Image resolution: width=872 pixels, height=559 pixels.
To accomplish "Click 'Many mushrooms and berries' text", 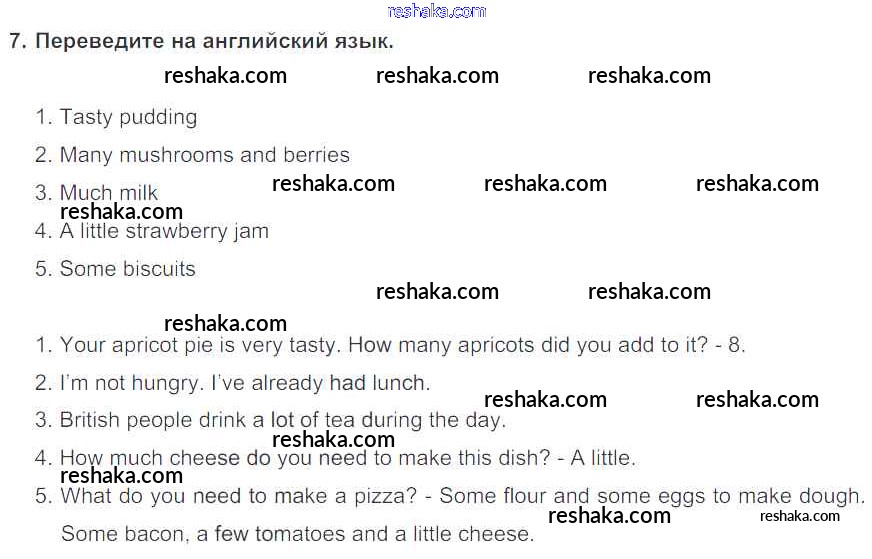I will 204,155.
